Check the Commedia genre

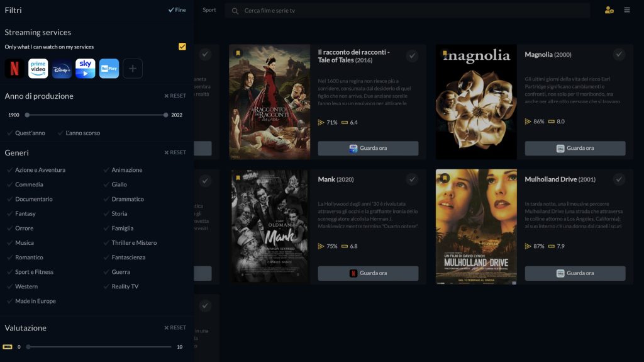click(25, 184)
